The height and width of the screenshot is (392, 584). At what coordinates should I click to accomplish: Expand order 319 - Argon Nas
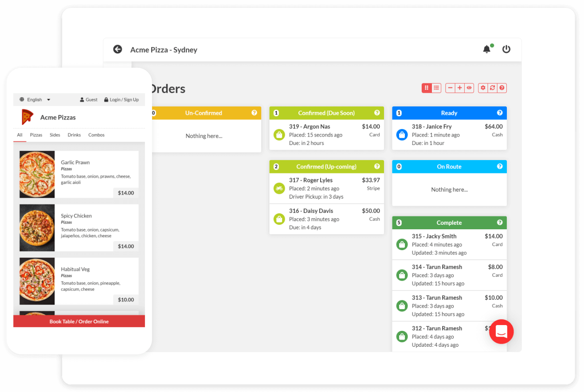327,135
